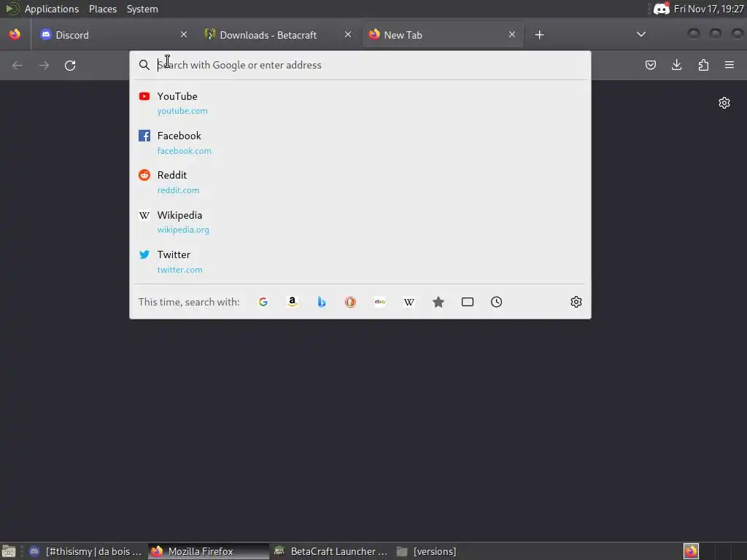Close the Downloads - Betacraft tab
This screenshot has height=560, width=747.
348,34
